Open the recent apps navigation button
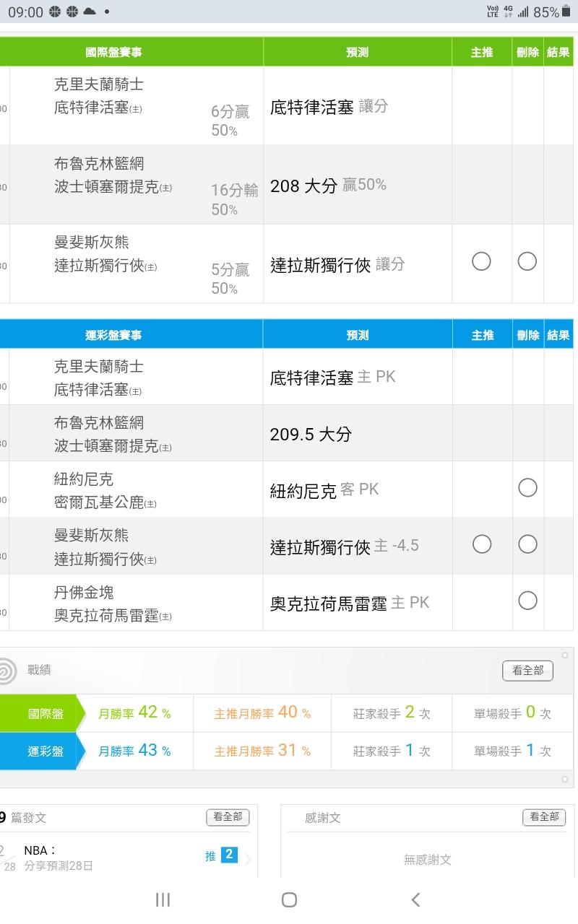 coord(163,899)
